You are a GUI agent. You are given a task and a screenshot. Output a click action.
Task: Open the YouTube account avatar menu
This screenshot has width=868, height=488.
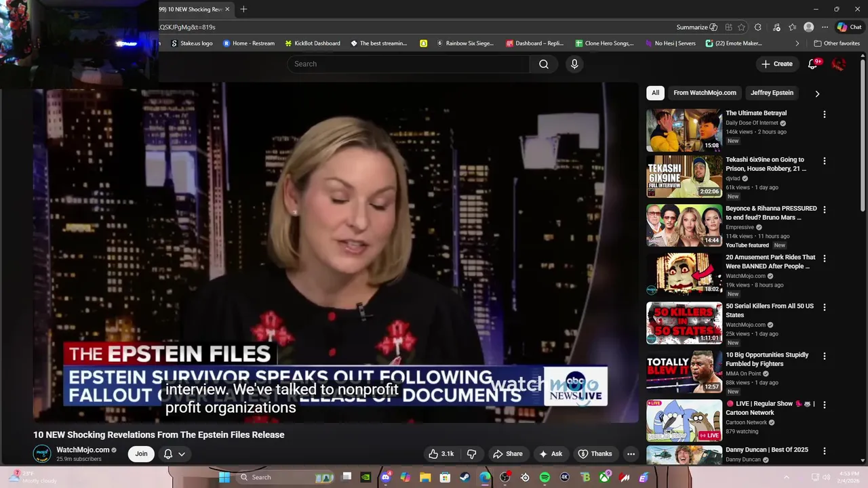[839, 64]
